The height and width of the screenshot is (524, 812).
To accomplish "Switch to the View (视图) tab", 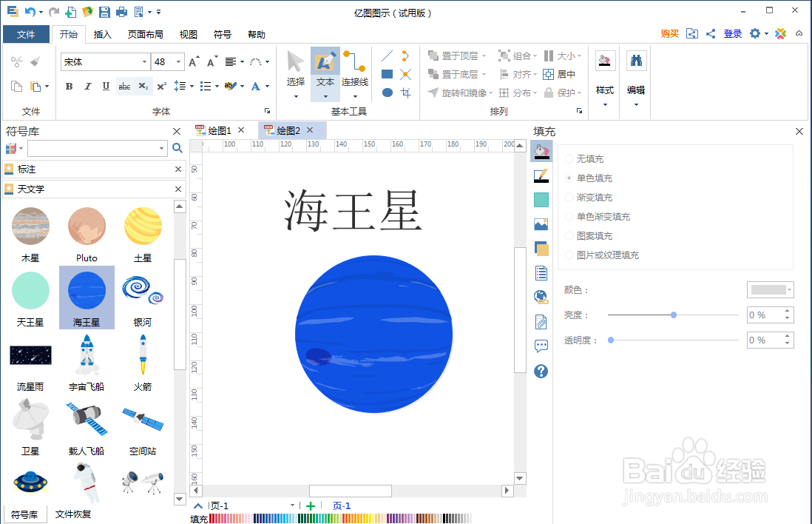I will coord(188,34).
